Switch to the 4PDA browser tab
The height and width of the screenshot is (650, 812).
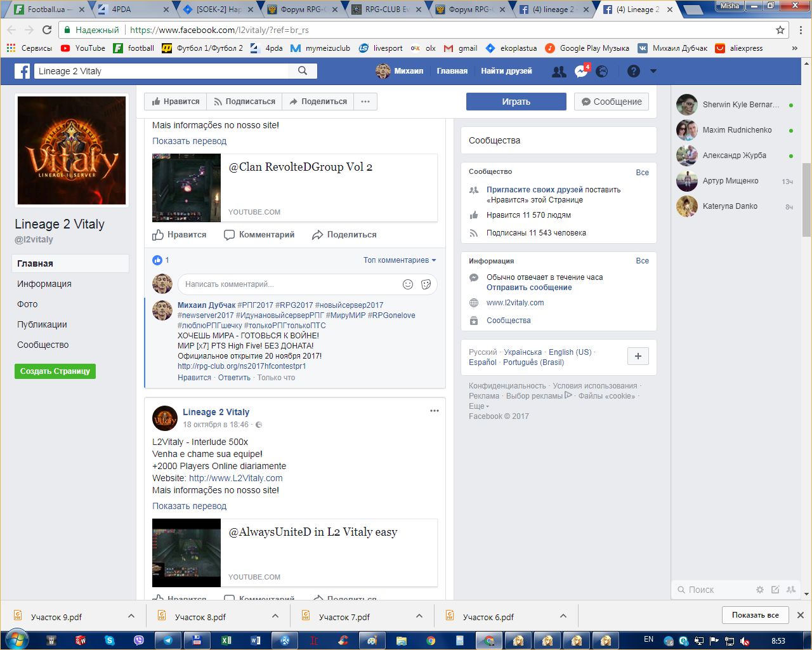[133, 10]
